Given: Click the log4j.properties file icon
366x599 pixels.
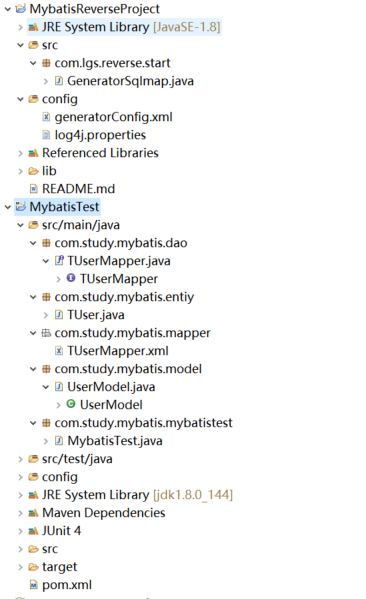Looking at the screenshot, I should 46,135.
